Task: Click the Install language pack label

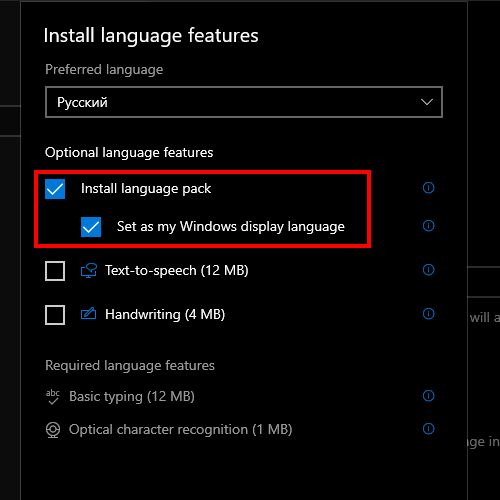Action: click(146, 189)
